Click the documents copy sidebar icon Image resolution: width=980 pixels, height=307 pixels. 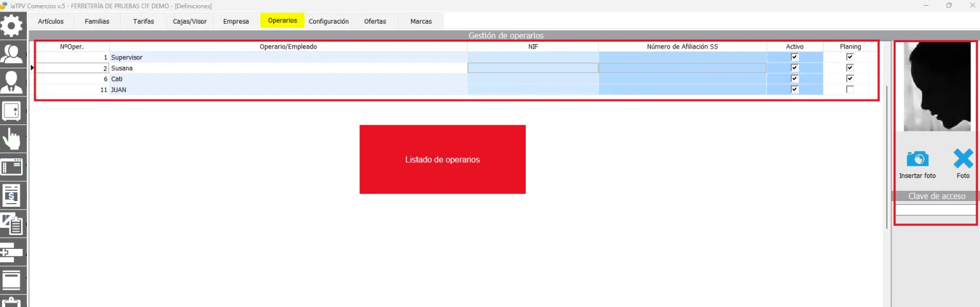12,223
